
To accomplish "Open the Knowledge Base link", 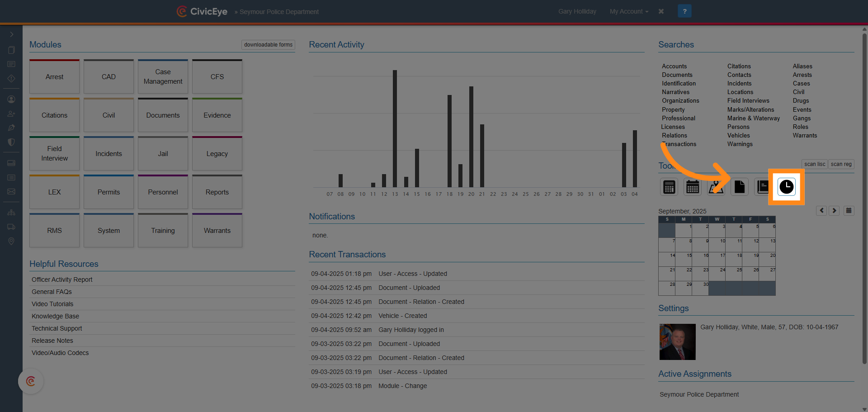I will (55, 316).
